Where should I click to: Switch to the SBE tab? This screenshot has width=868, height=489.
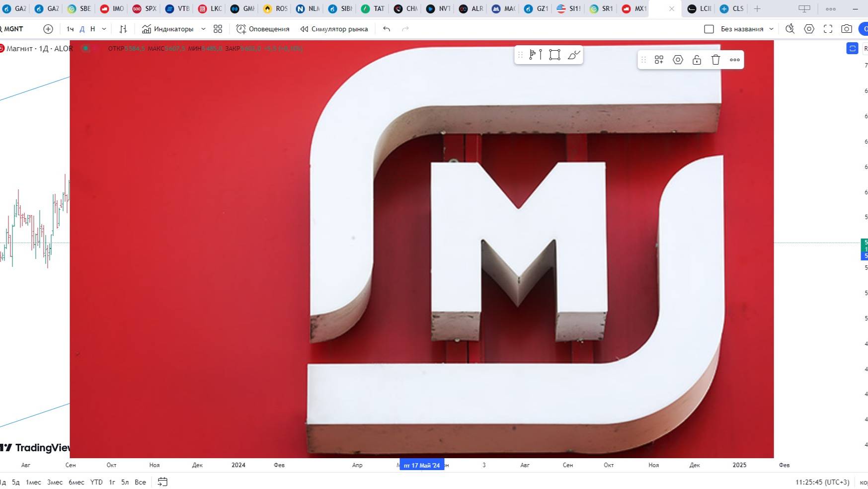coord(79,8)
